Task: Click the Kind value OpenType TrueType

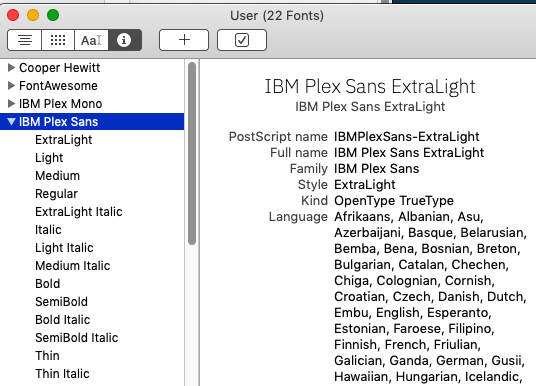Action: point(394,201)
